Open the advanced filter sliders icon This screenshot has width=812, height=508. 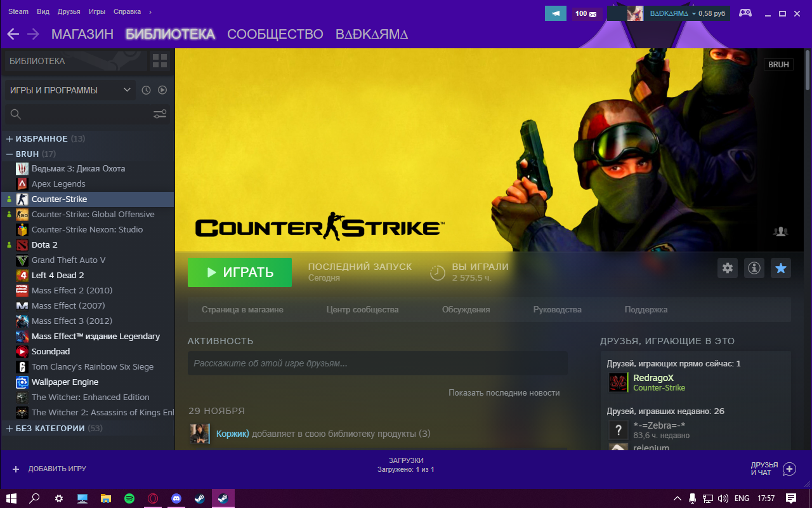[160, 114]
